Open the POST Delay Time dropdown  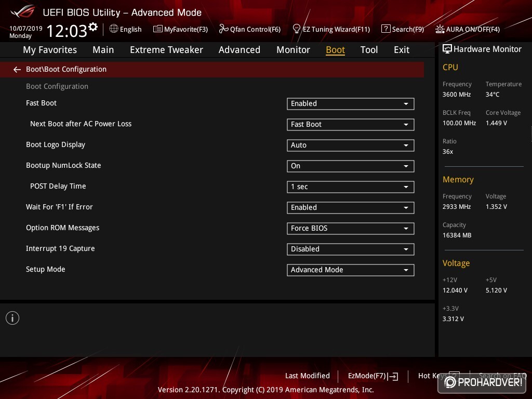click(x=351, y=187)
